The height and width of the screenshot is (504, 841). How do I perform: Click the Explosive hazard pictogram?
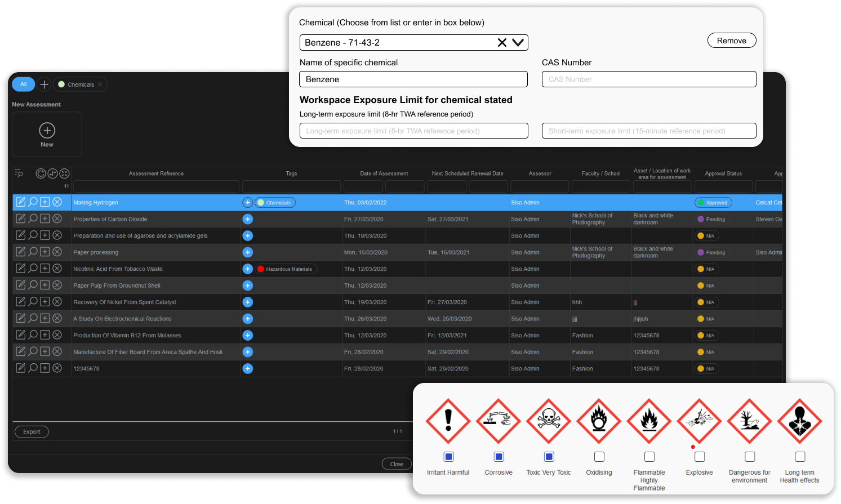(x=699, y=421)
